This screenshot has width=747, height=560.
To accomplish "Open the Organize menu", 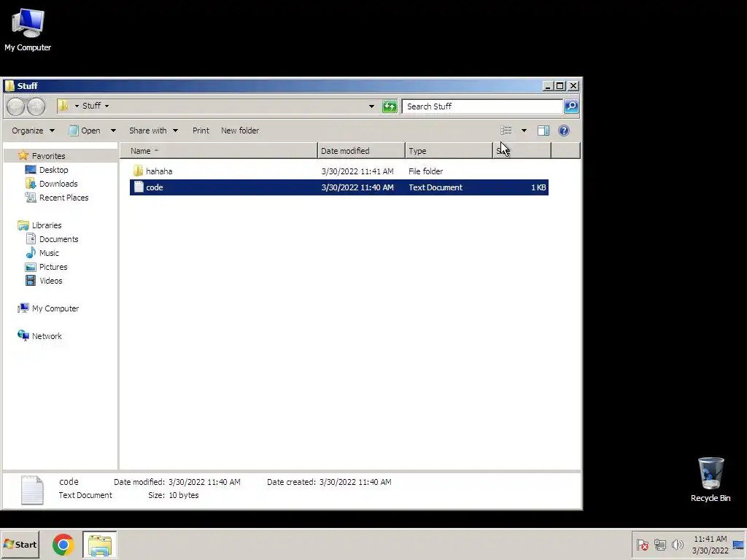I will click(33, 131).
